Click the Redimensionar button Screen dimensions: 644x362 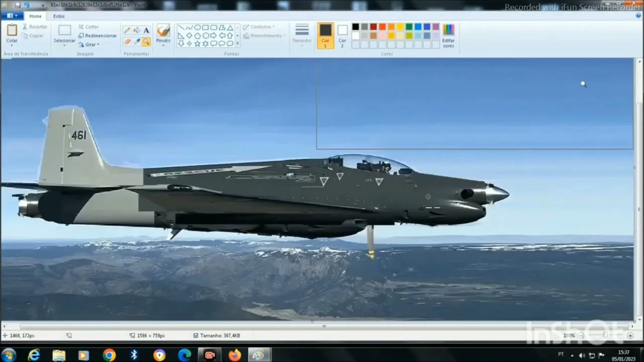(x=97, y=36)
